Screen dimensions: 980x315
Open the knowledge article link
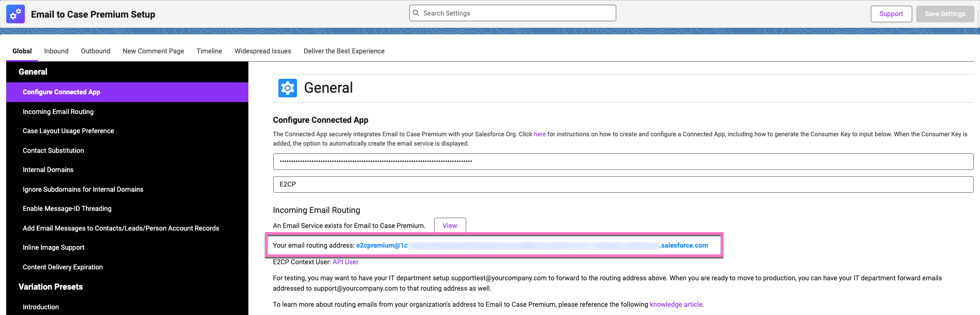tap(676, 305)
